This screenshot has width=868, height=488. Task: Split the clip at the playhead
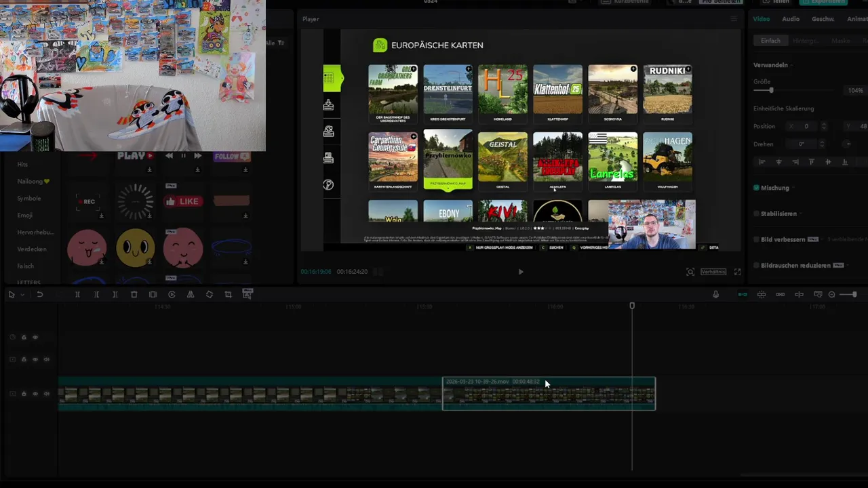coord(77,295)
